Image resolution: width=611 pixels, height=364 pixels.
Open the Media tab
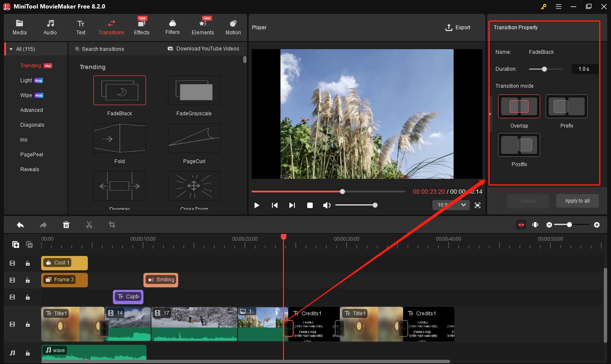(x=20, y=28)
